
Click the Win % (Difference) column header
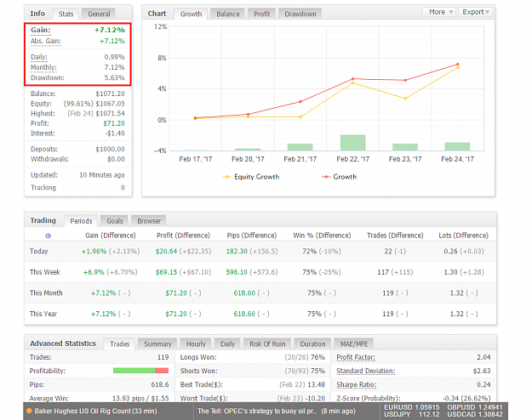(322, 236)
